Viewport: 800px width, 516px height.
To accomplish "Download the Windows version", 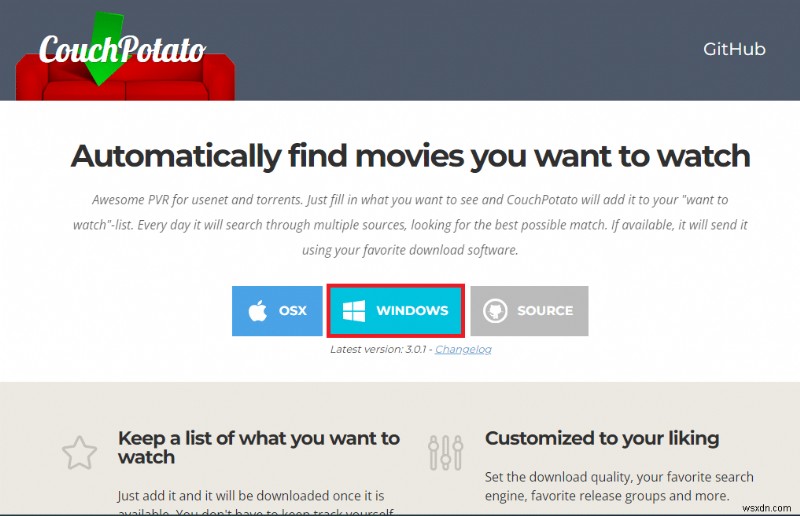I will (x=395, y=311).
